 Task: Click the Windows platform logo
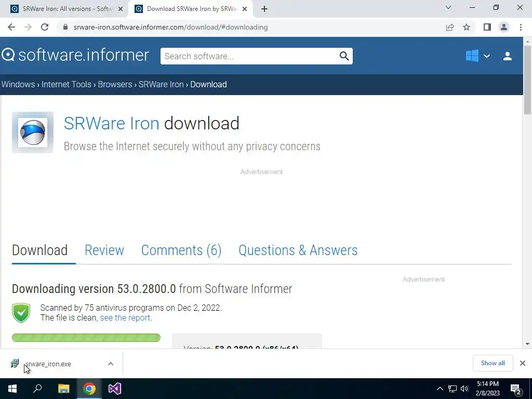click(x=472, y=56)
